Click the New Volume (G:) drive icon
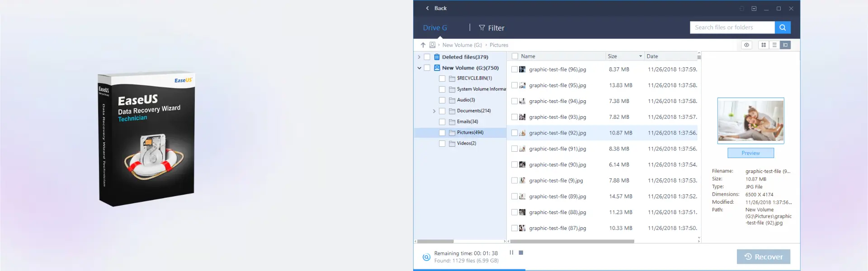Viewport: 868px width, 271px height. click(x=437, y=68)
